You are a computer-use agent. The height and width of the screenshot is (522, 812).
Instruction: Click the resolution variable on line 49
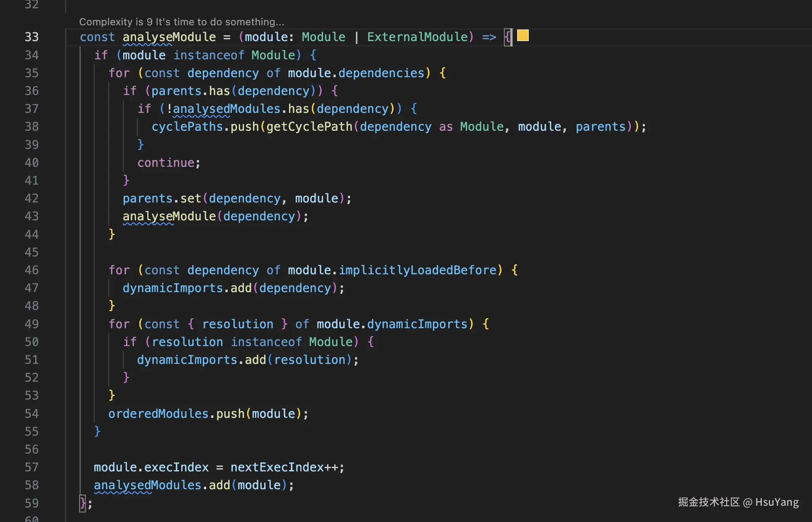(x=238, y=324)
